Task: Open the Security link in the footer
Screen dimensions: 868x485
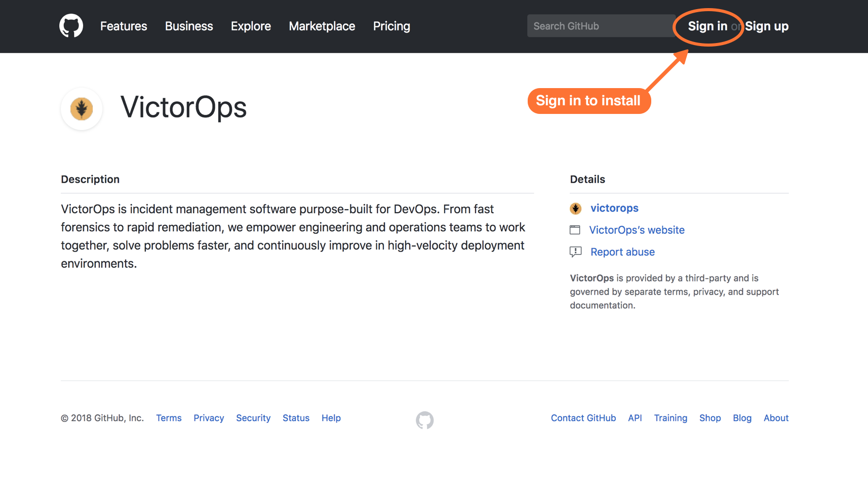Action: (253, 418)
